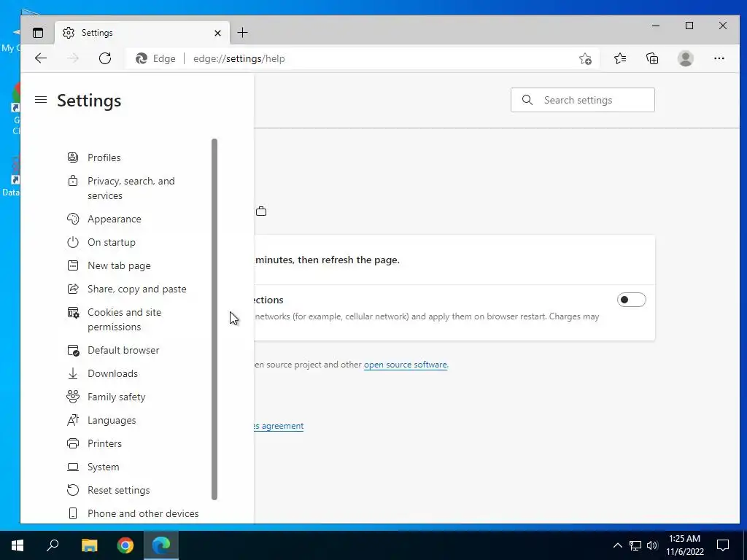The height and width of the screenshot is (560, 747).
Task: Toggle download updates over metered connections
Action: coord(631,300)
